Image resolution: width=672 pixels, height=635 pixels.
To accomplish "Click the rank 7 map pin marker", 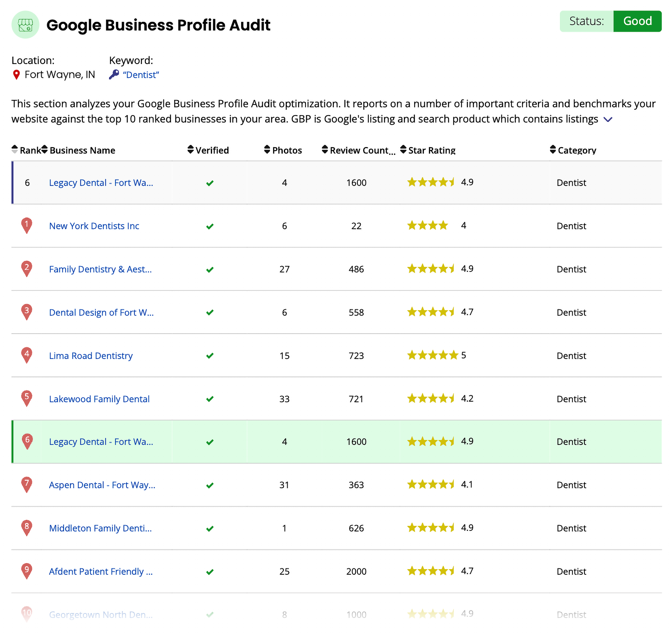I will tap(27, 485).
